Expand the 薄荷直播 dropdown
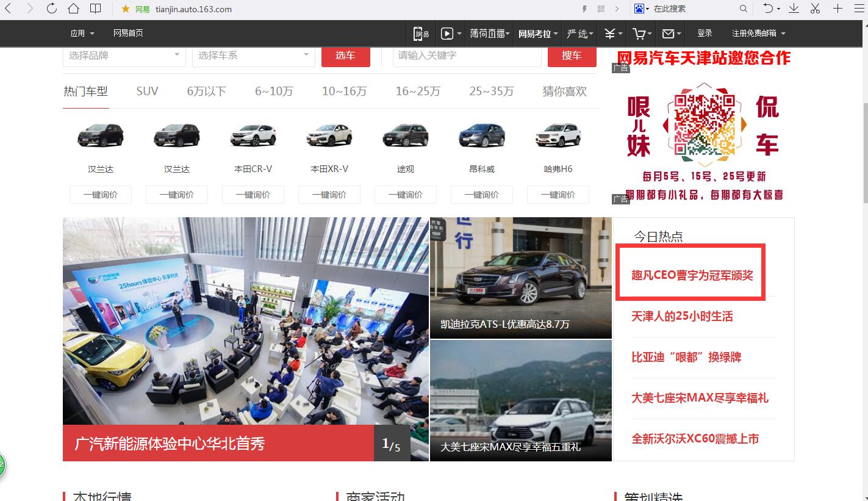The image size is (868, 501). [490, 34]
